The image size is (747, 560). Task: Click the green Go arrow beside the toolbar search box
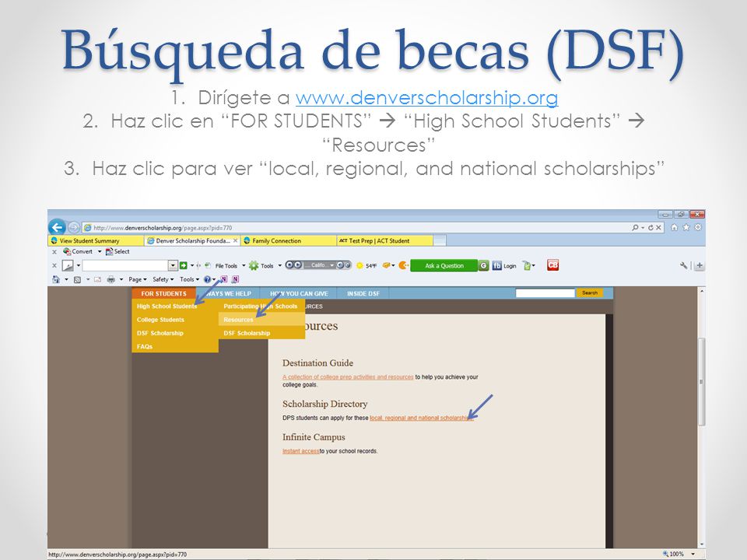[184, 265]
